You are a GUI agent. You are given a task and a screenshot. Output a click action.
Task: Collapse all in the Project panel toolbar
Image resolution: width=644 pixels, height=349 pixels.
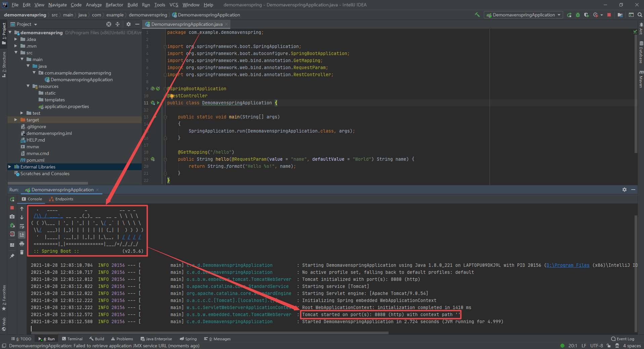click(x=118, y=24)
